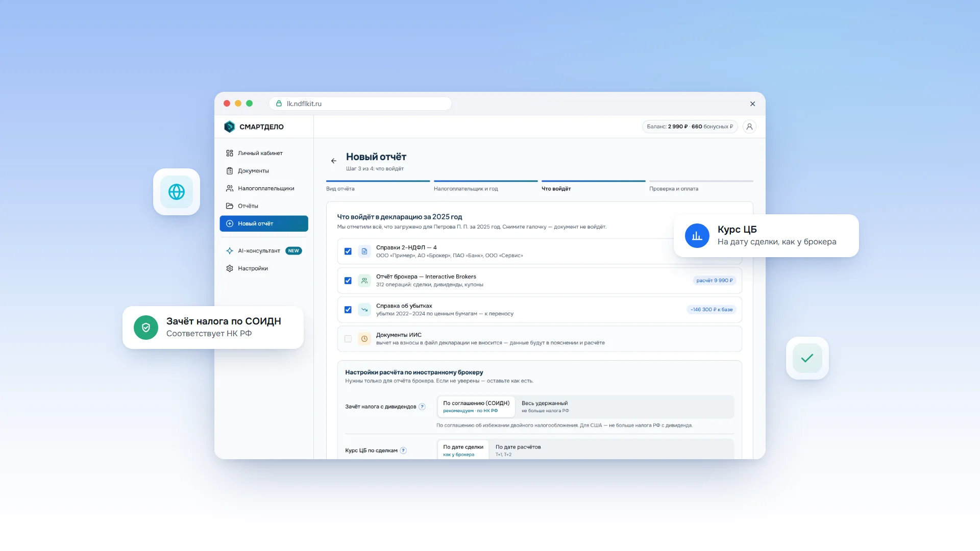The height and width of the screenshot is (551, 980).
Task: Click the Справки 2-НДФЛ document icon
Action: point(364,252)
